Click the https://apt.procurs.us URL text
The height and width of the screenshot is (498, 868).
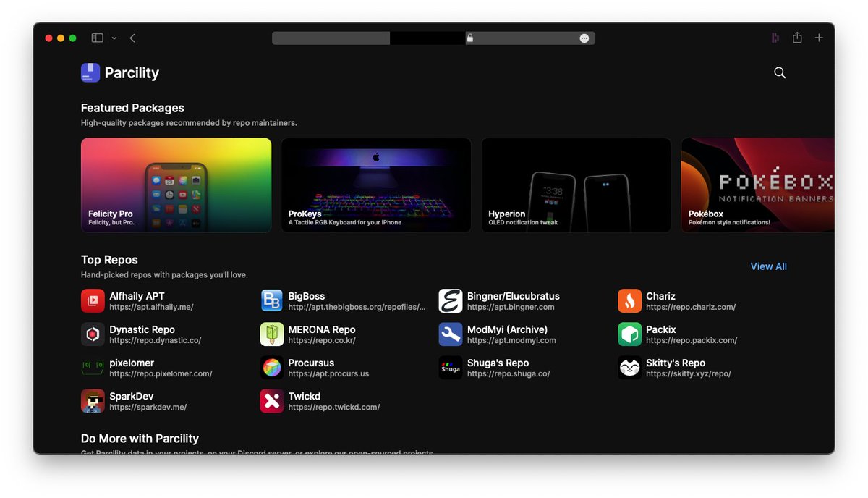[x=328, y=373]
